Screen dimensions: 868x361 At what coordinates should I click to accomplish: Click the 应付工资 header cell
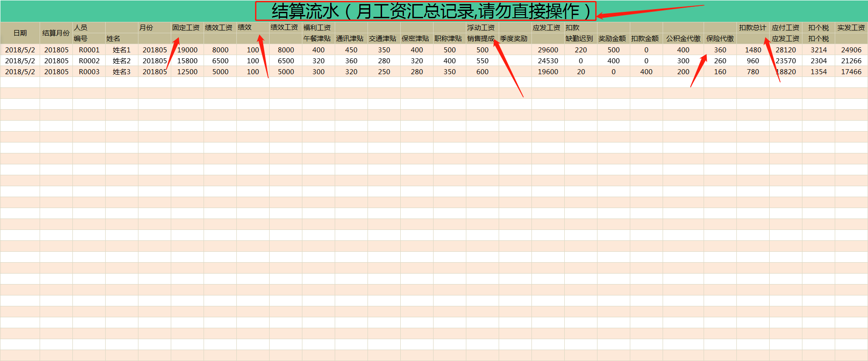point(786,28)
